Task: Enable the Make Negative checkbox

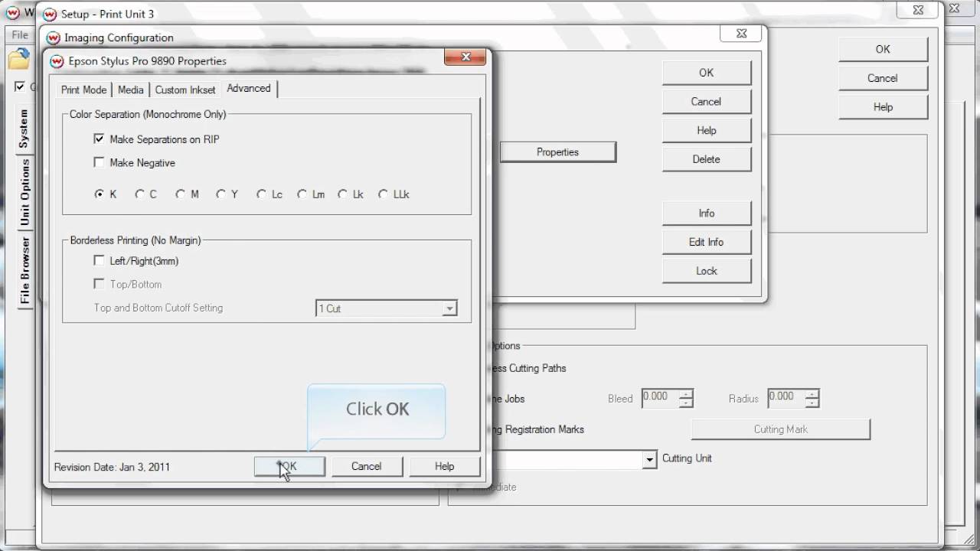Action: [x=99, y=162]
